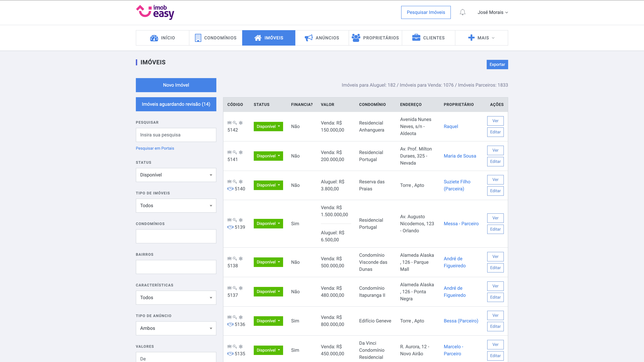
Task: Open owner Messa - Parceiro link
Action: tap(461, 224)
